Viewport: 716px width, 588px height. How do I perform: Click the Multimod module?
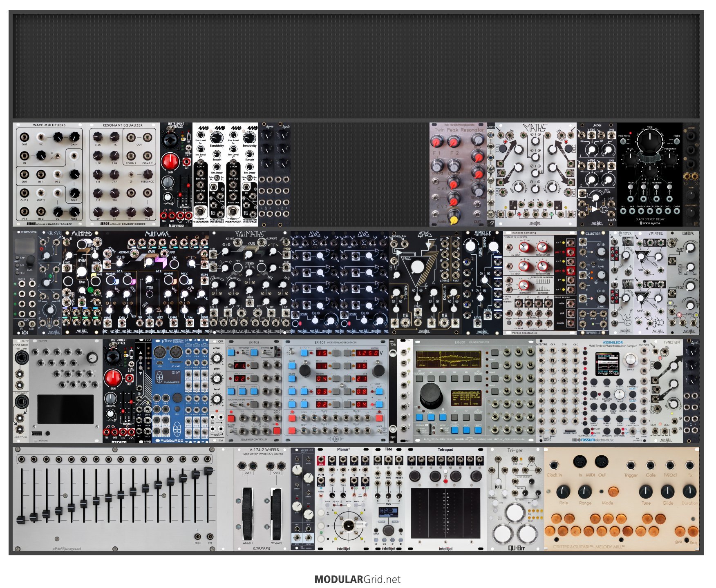pos(82,283)
